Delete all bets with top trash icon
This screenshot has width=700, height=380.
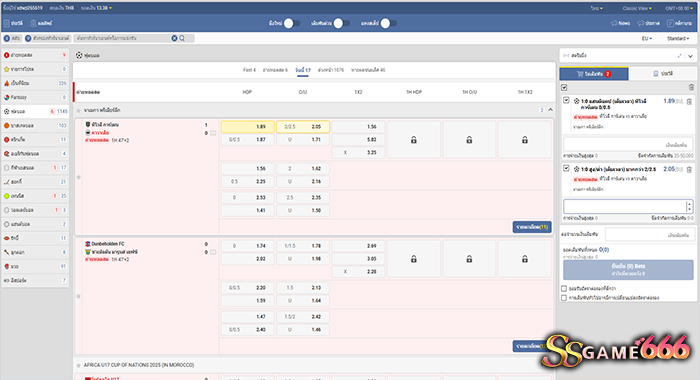click(x=691, y=88)
